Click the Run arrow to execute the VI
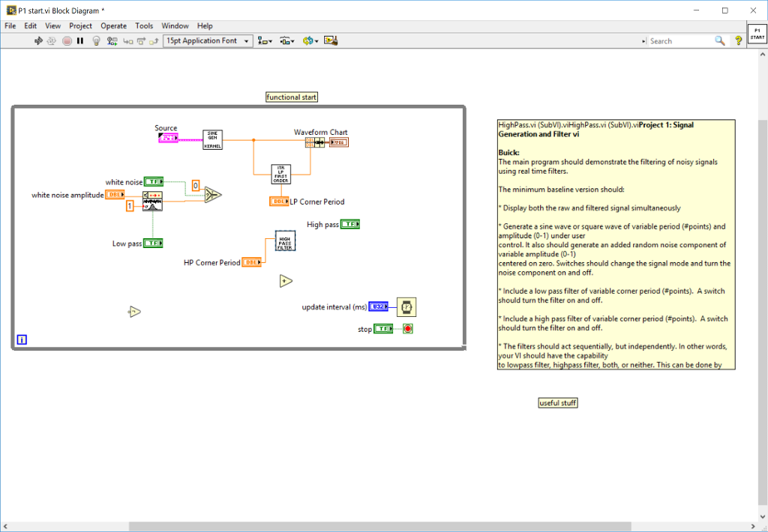The height and width of the screenshot is (532, 768). 37,40
